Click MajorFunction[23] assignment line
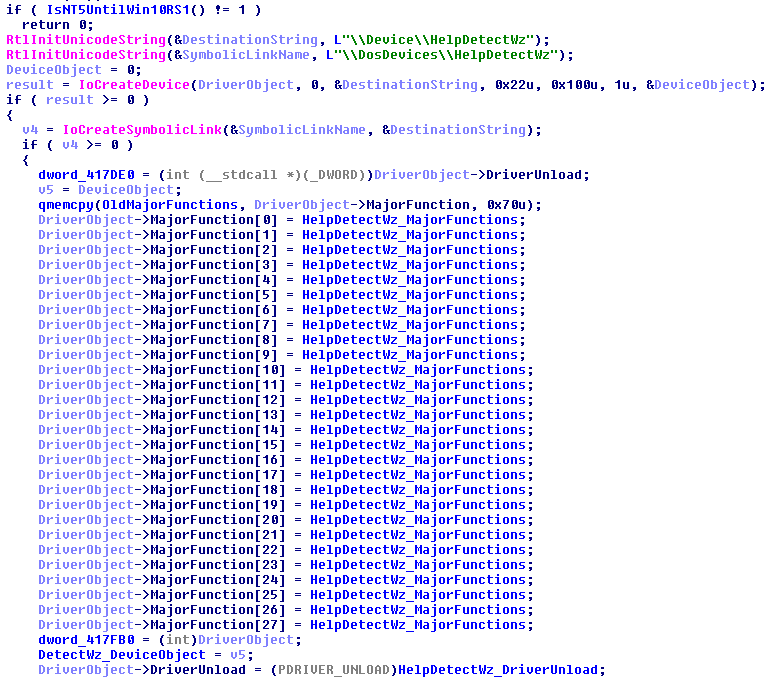Viewport: 773px width, 679px height. pos(286,565)
